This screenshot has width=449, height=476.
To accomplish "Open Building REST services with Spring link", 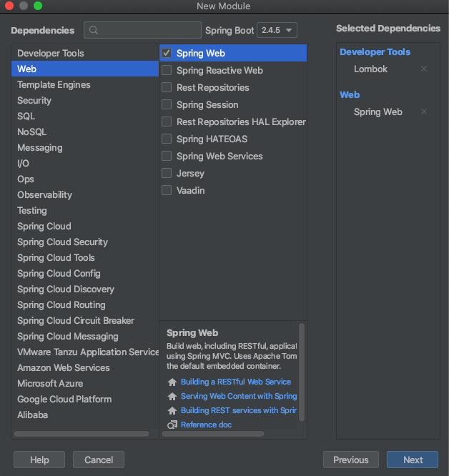I will 239,410.
